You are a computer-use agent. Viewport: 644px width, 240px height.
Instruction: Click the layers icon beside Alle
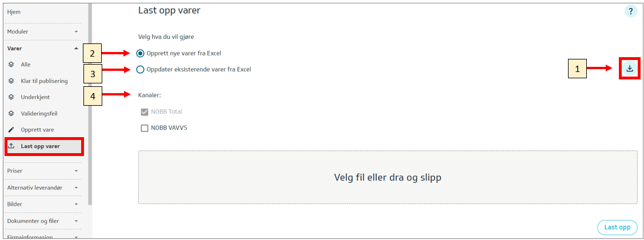pyautogui.click(x=11, y=65)
